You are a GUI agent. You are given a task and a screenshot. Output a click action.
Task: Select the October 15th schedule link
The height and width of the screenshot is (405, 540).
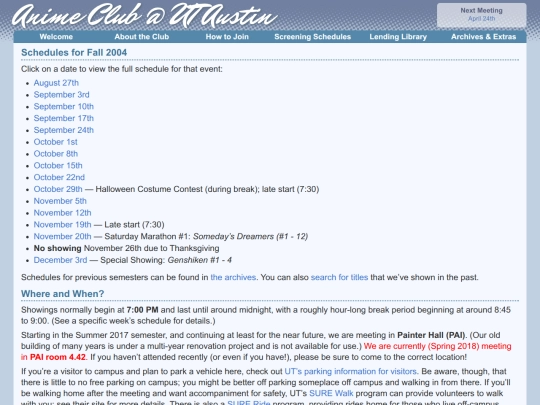58,165
